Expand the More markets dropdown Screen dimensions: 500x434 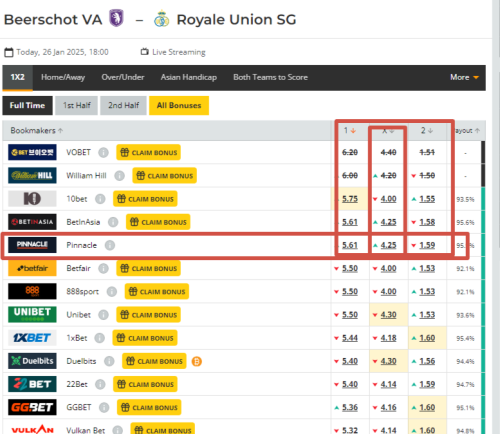(x=464, y=77)
